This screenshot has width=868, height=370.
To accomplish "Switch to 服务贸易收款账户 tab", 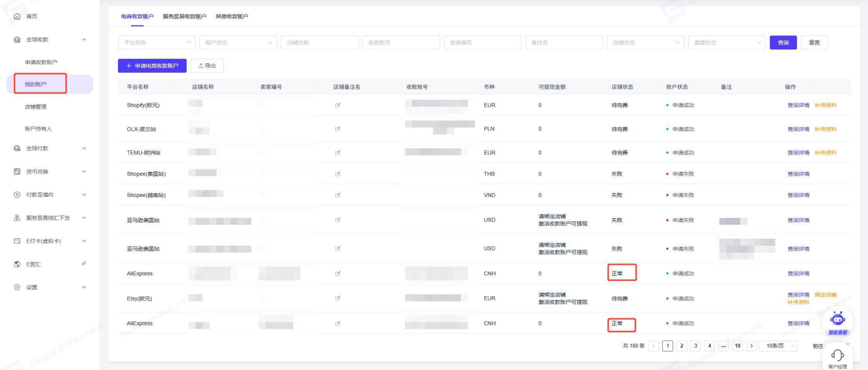I will pos(184,16).
